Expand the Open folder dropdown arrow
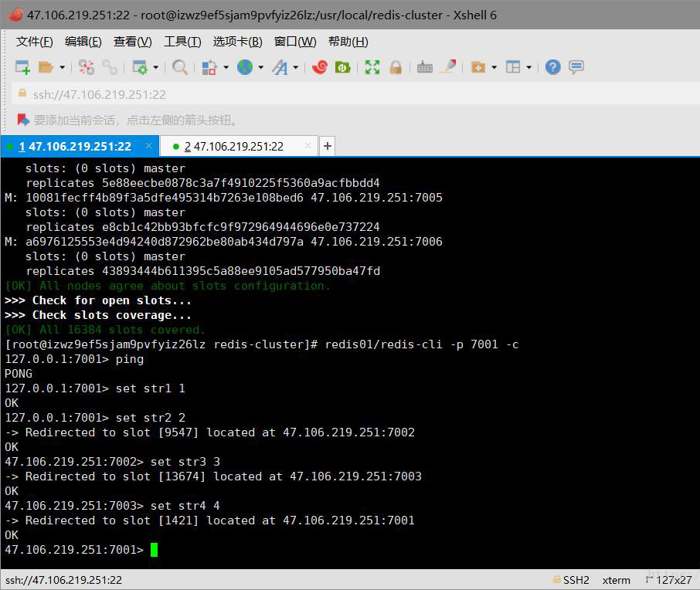 tap(62, 68)
